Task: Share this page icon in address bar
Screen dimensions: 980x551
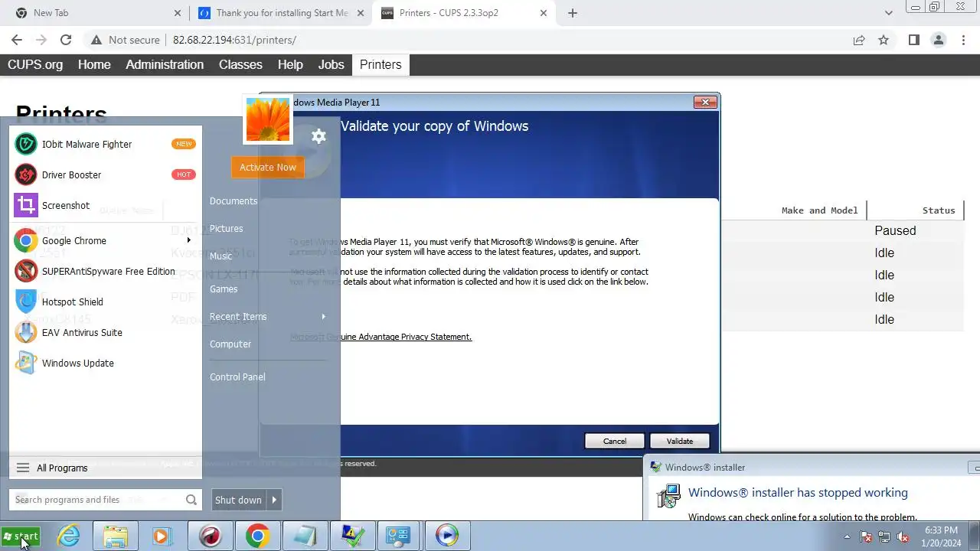Action: click(859, 40)
